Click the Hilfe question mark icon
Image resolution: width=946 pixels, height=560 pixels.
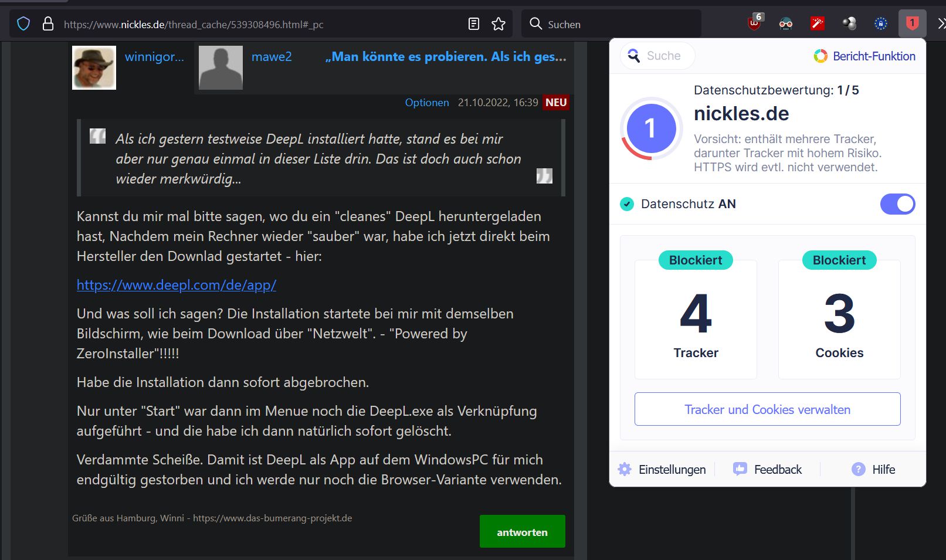coord(859,469)
